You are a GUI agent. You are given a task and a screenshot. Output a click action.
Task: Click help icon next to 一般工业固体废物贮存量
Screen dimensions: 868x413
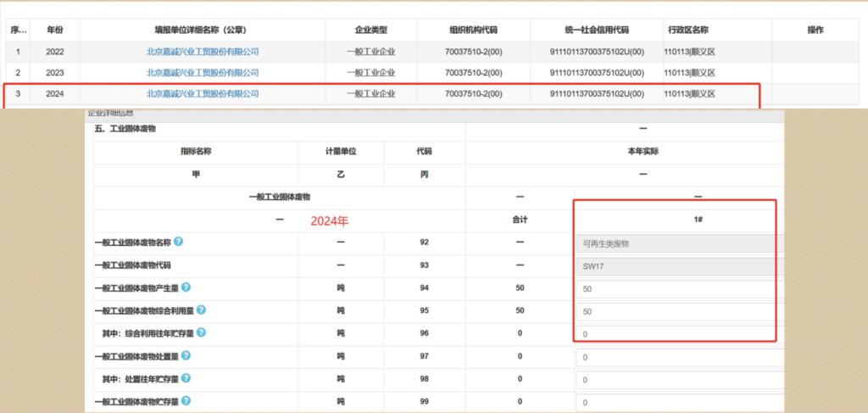click(186, 400)
